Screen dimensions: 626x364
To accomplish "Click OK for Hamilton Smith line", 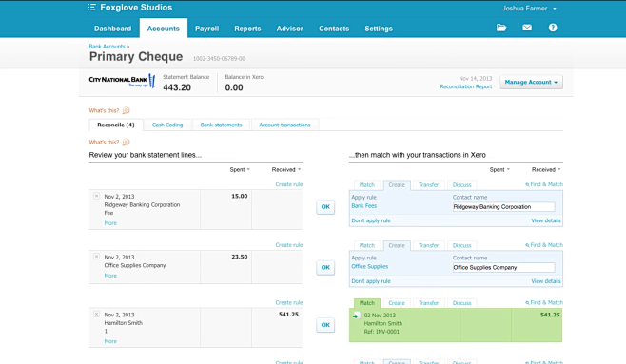I will click(325, 325).
